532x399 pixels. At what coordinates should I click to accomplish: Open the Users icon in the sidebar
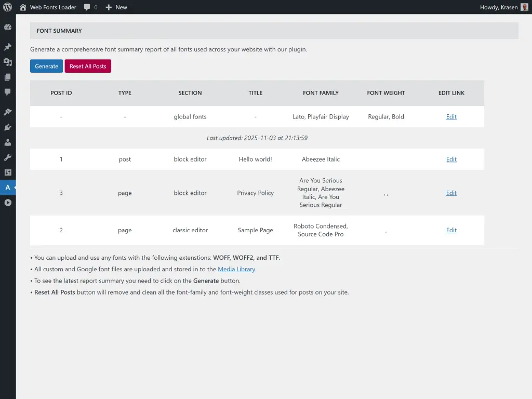tap(8, 142)
